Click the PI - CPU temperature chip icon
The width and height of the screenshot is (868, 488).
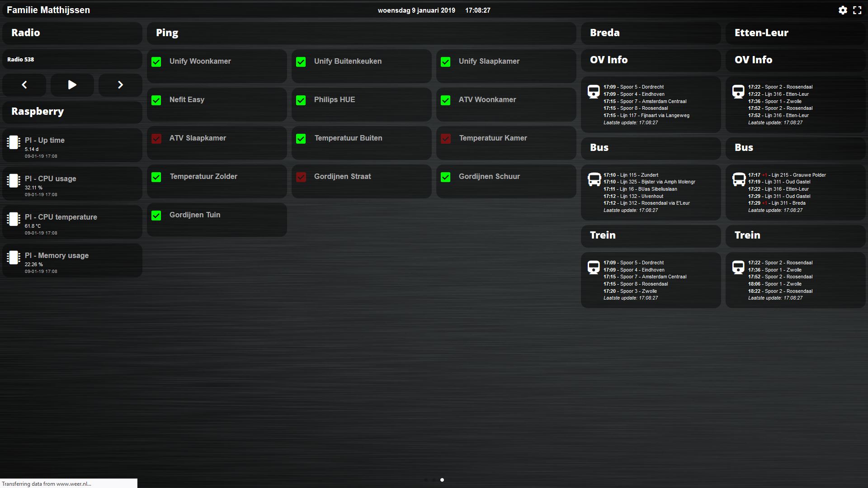[14, 219]
